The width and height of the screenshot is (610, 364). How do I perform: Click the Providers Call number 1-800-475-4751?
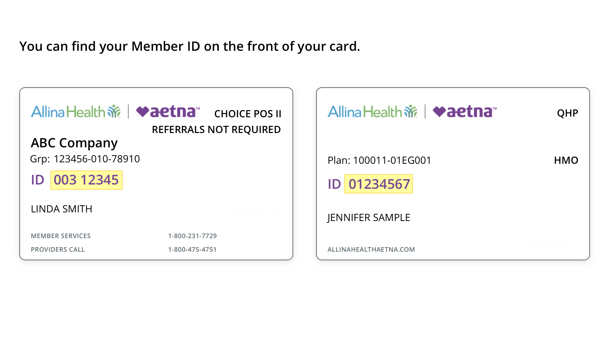point(192,250)
